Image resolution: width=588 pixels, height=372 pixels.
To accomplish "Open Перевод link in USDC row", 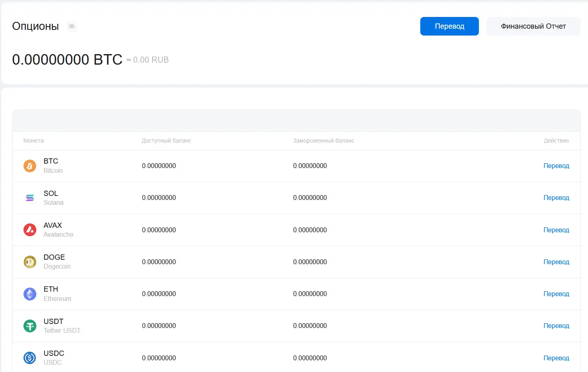I will pyautogui.click(x=556, y=358).
